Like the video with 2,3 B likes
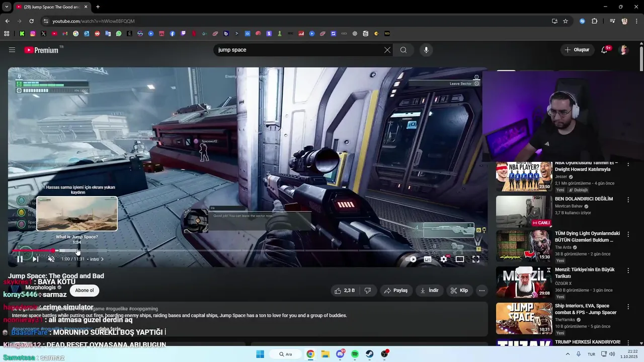644x362 pixels. (x=345, y=290)
